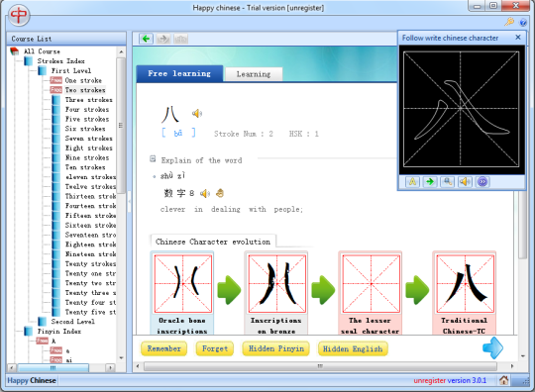Click round blue icon in follow-write toolbar
This screenshot has width=535, height=392.
pos(482,182)
